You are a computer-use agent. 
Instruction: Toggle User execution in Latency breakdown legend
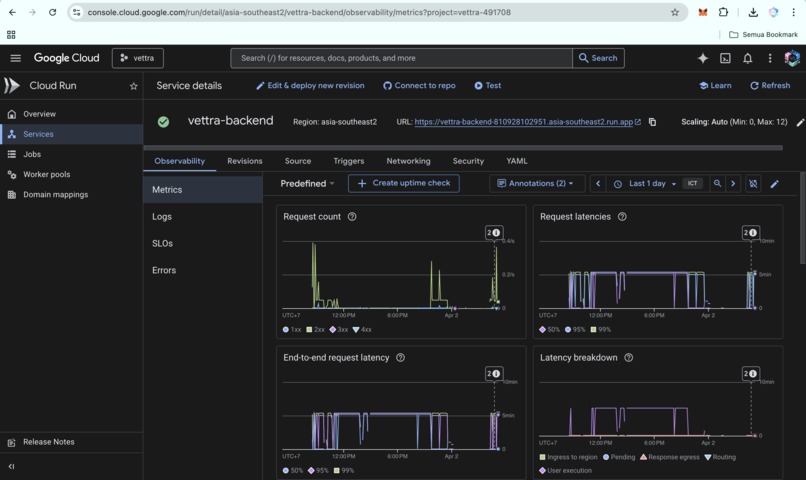[x=565, y=470]
